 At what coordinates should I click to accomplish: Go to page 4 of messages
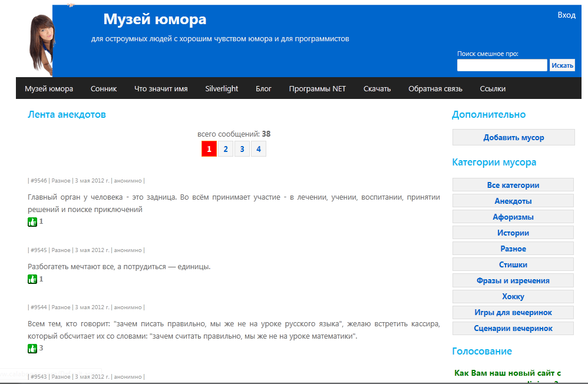click(259, 149)
